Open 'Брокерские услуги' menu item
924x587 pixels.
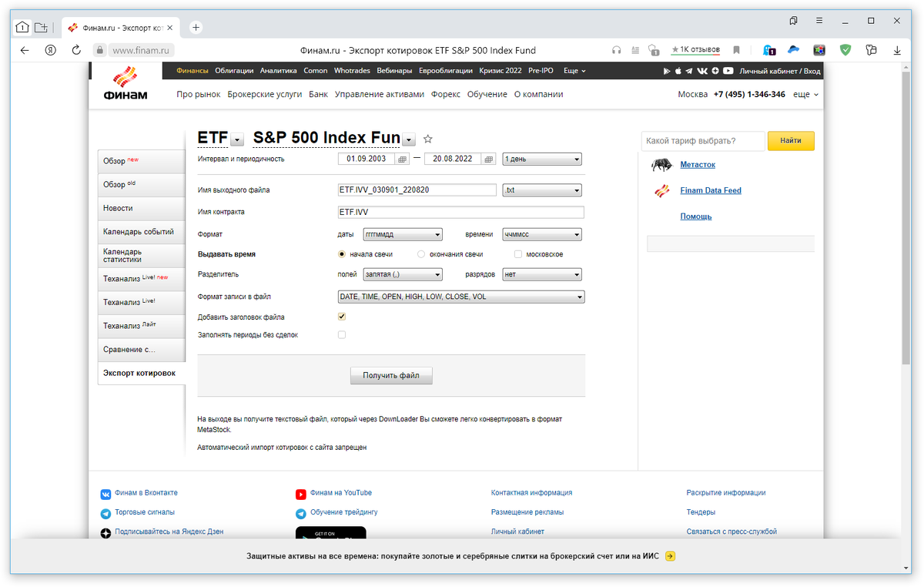click(x=265, y=94)
